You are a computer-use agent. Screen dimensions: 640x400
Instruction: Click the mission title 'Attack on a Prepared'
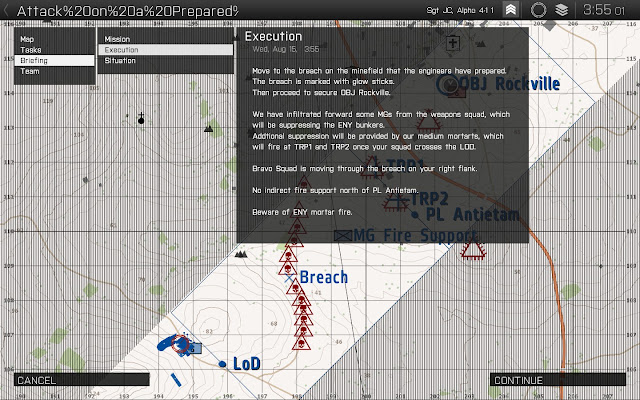click(x=127, y=11)
